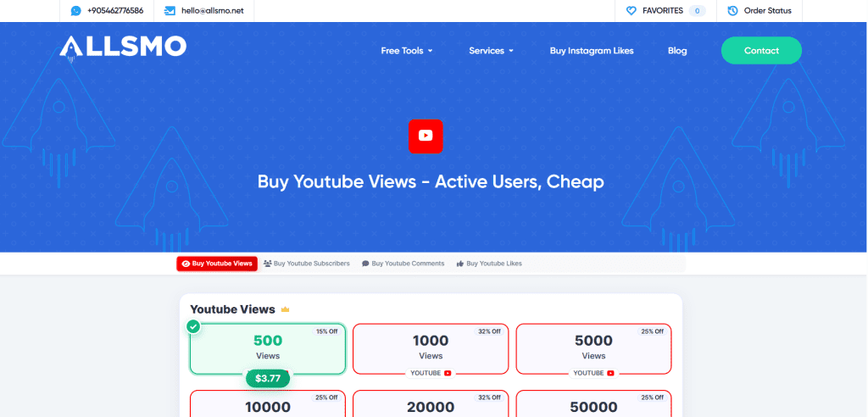Click the green checkmark on the 500 Views card
Viewport: 868px width, 417px height.
coord(193,326)
